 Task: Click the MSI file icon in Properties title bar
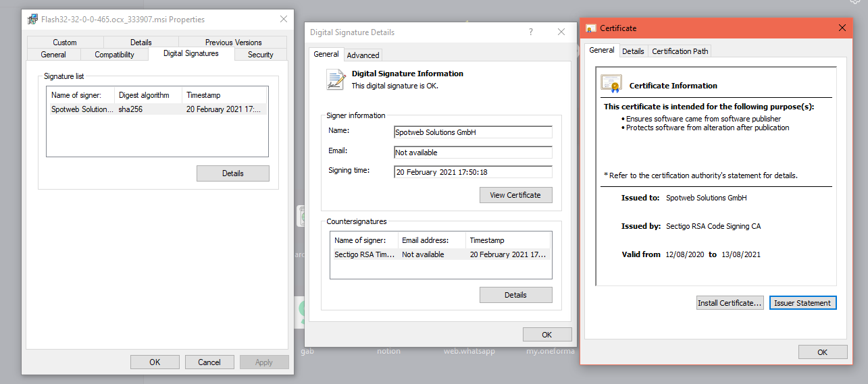[x=32, y=20]
